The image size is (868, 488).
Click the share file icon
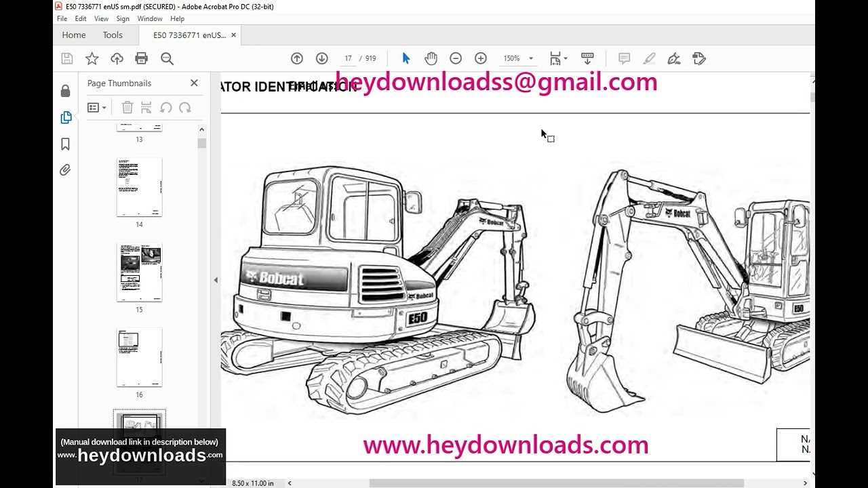pyautogui.click(x=699, y=58)
